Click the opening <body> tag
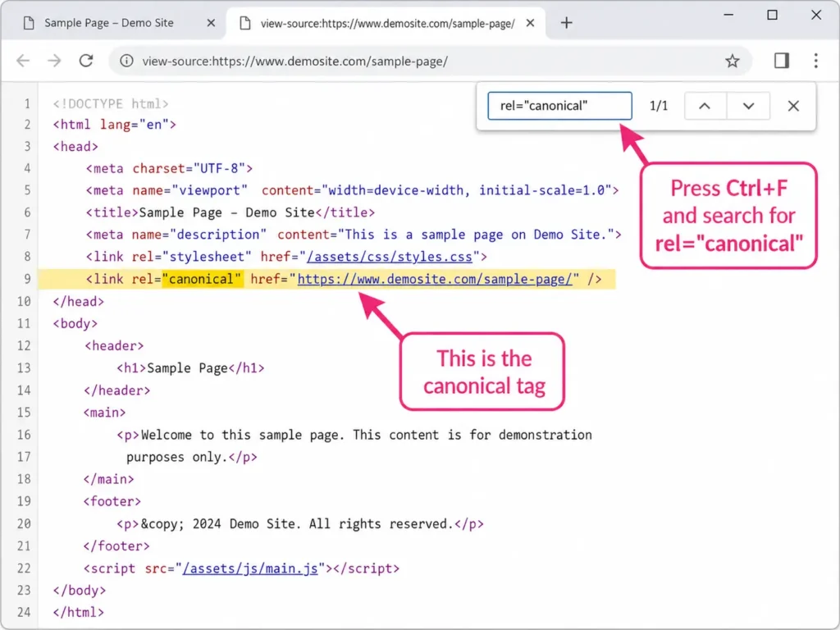This screenshot has height=630, width=840. (x=75, y=323)
